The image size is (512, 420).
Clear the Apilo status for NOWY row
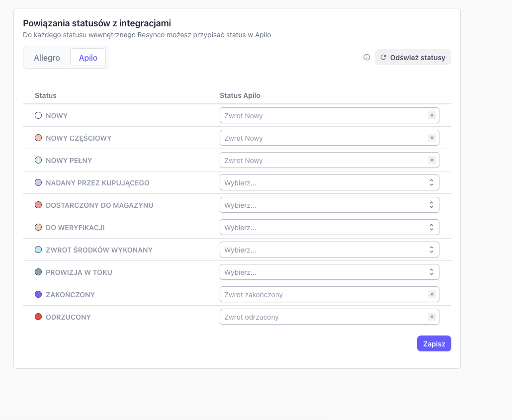tap(431, 115)
